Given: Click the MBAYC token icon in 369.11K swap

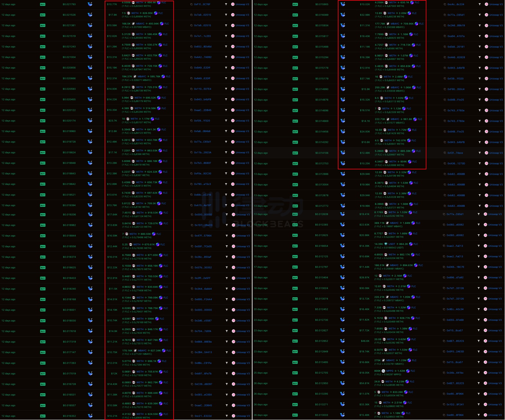Looking at the screenshot, I should tap(387, 223).
